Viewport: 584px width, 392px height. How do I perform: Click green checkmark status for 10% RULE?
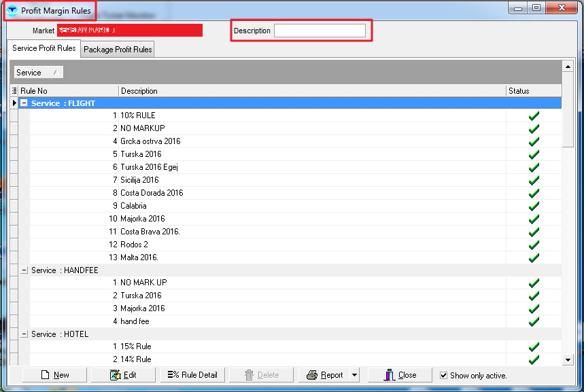pyautogui.click(x=534, y=115)
